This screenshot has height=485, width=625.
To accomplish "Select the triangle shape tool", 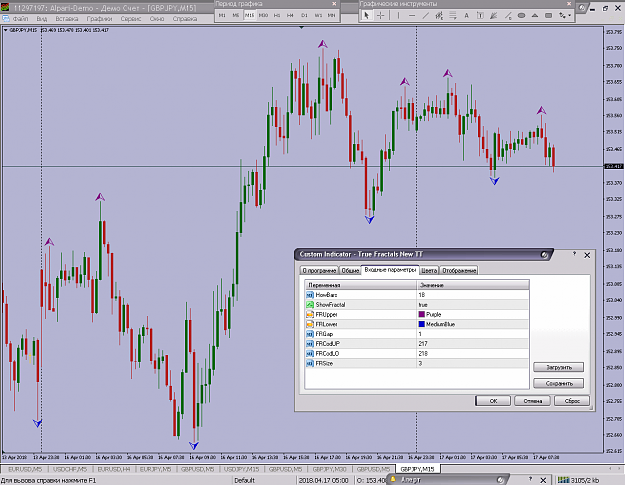I will point(535,16).
